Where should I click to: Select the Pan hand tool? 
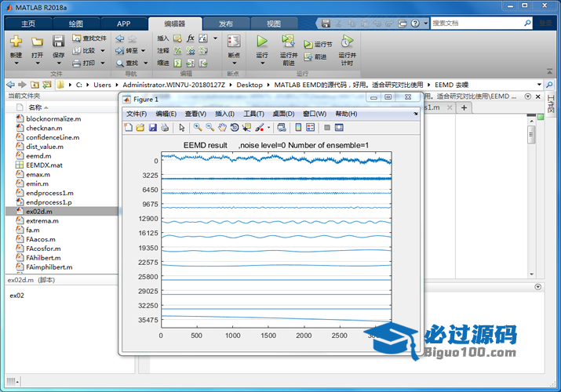coord(223,127)
